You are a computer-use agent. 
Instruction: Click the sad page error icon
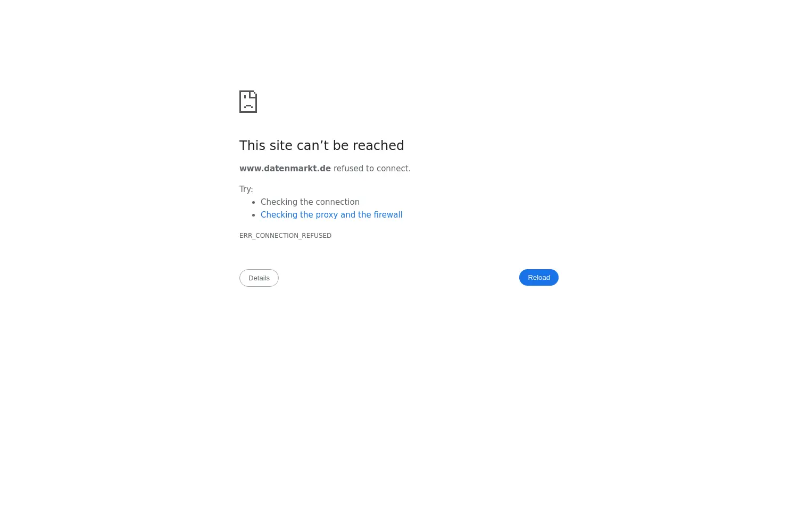click(248, 102)
